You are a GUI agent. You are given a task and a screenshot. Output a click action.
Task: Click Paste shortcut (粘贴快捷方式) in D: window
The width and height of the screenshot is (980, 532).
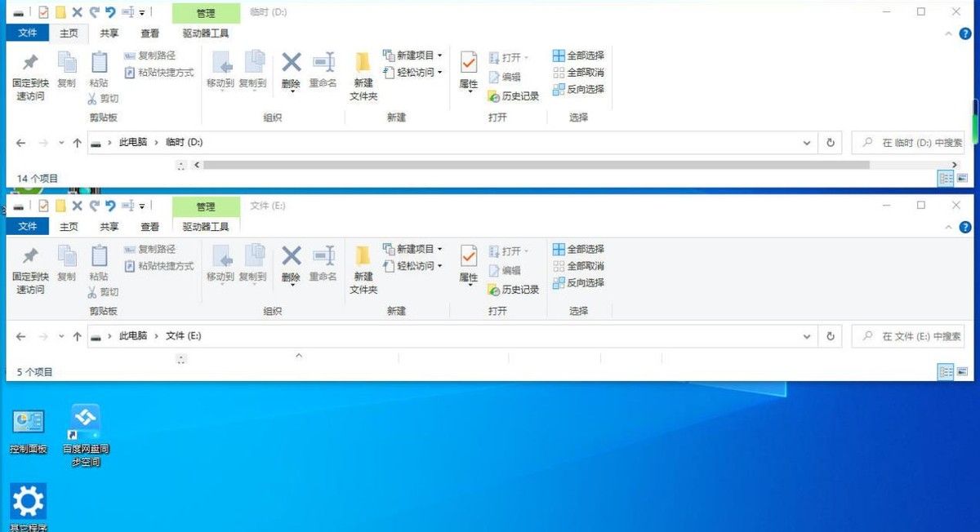pyautogui.click(x=160, y=73)
